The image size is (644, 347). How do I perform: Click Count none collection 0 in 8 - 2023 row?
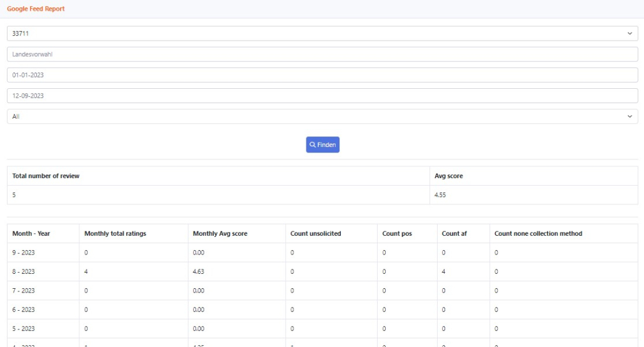pyautogui.click(x=496, y=271)
